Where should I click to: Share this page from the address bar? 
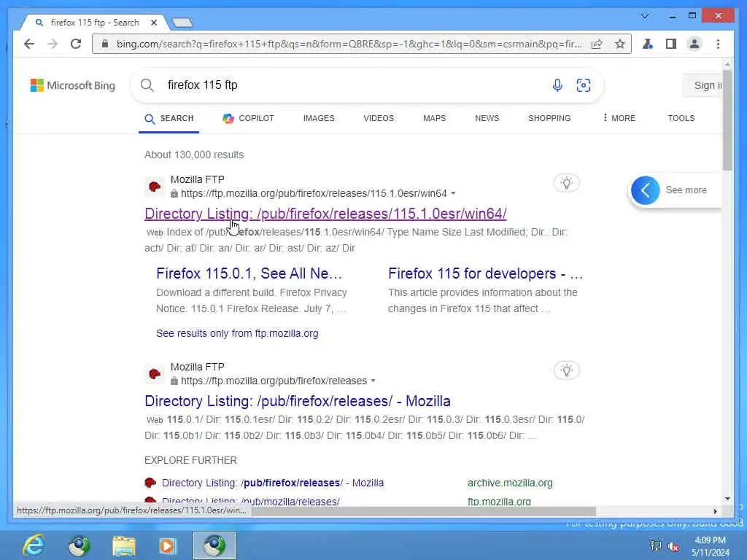[x=597, y=44]
